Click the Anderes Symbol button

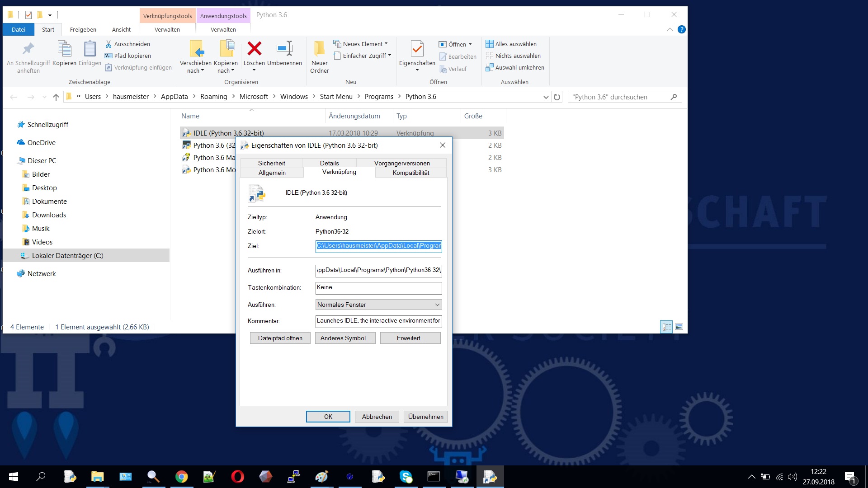345,338
